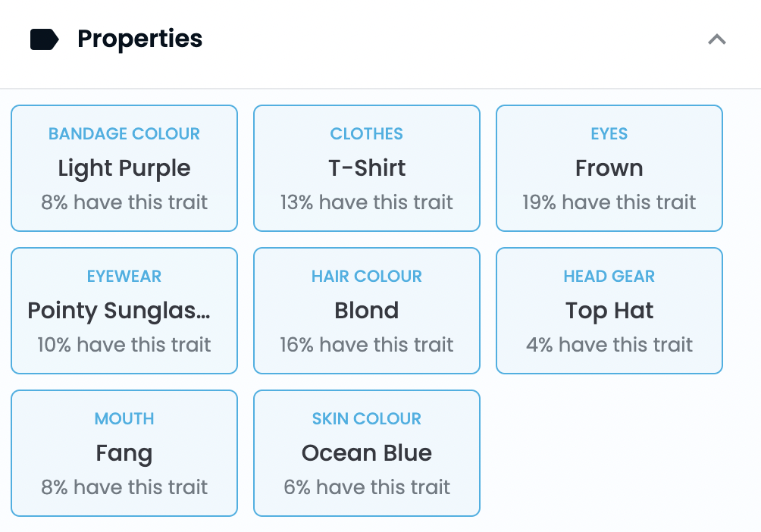The image size is (761, 532).
Task: Click the EYEWEAR category label
Action: click(124, 276)
